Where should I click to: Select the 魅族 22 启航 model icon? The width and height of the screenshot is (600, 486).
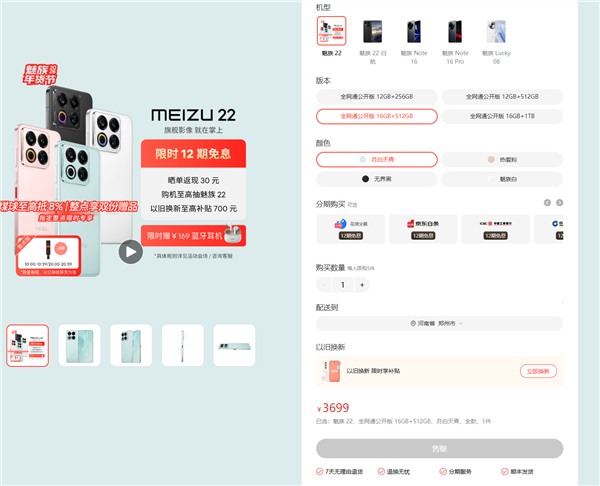click(373, 31)
